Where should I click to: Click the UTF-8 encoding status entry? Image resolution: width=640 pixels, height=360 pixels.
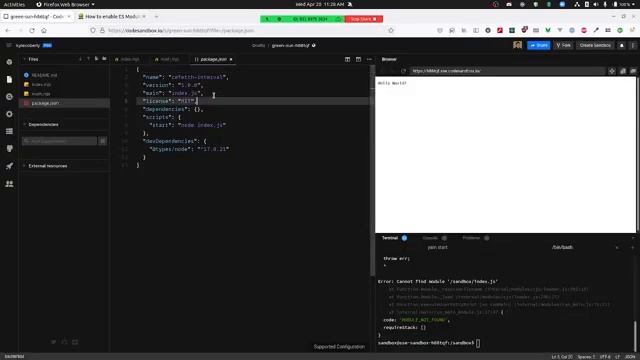(x=605, y=357)
